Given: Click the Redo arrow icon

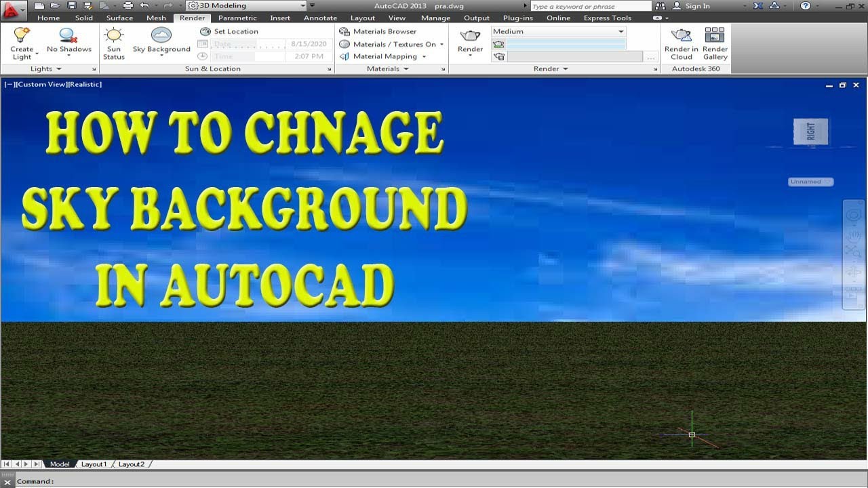Looking at the screenshot, I should coord(167,5).
